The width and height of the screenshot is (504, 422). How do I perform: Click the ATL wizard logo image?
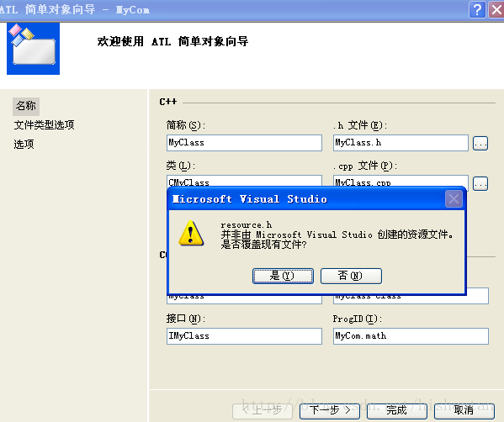click(x=33, y=49)
